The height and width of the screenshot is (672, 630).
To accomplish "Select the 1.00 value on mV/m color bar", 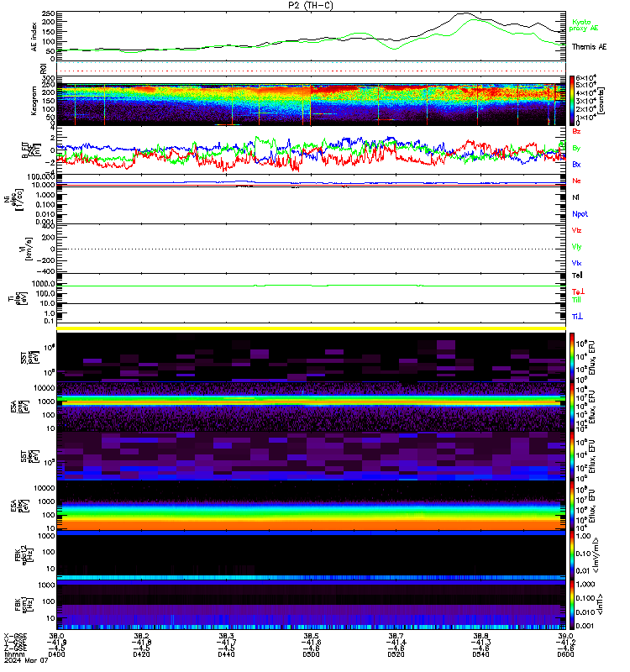I will tap(583, 536).
